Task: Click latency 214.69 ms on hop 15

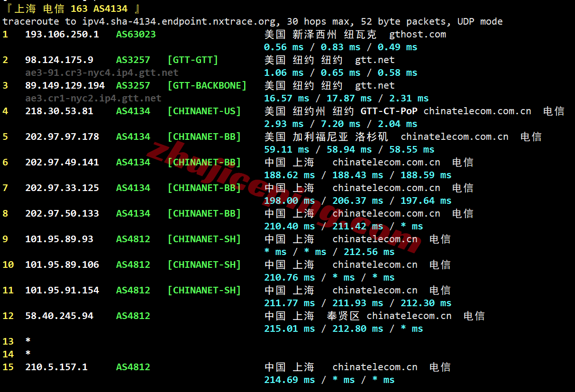Action: pyautogui.click(x=290, y=380)
